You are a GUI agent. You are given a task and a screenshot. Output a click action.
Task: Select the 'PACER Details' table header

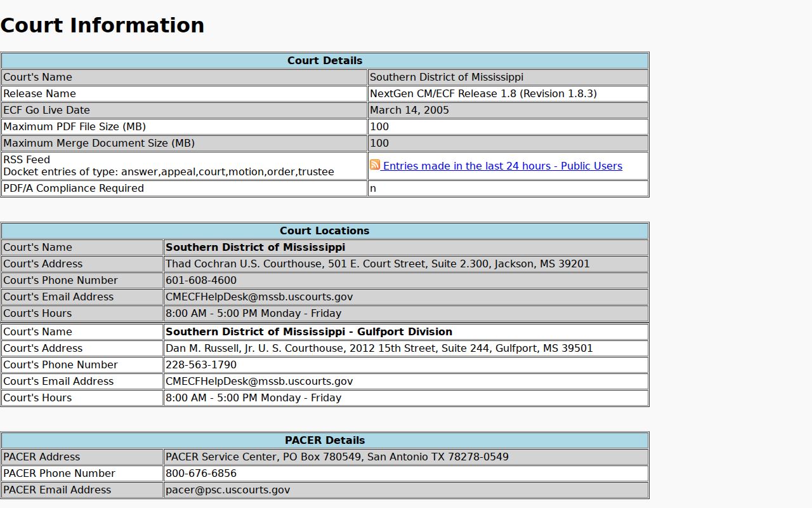coord(325,440)
